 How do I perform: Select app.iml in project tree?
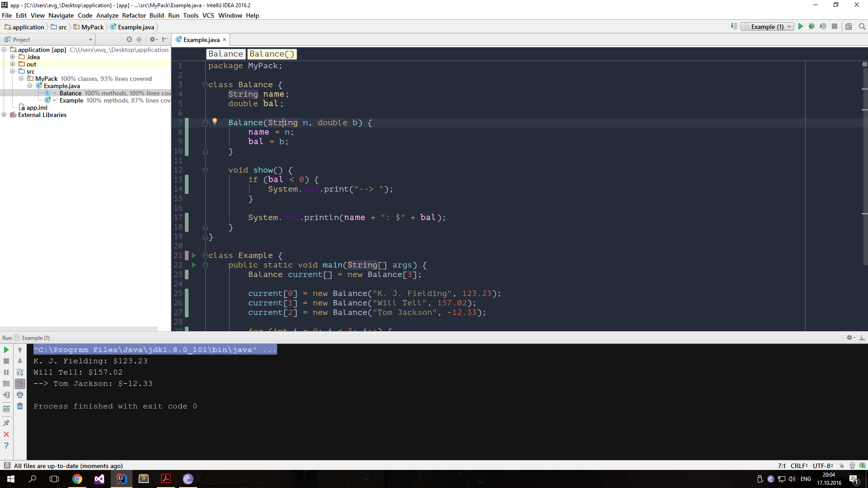37,108
